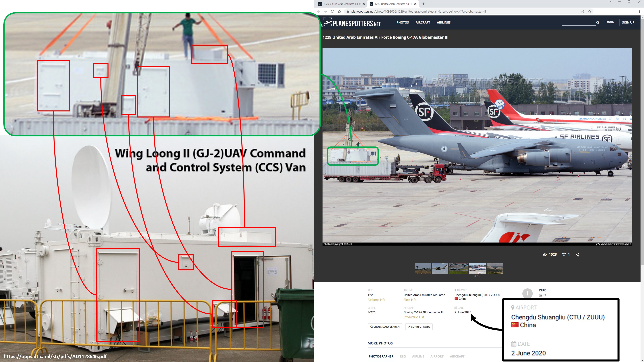Image resolution: width=644 pixels, height=362 pixels.
Task: Open the AIRCRAFT nav menu
Action: coord(423,22)
